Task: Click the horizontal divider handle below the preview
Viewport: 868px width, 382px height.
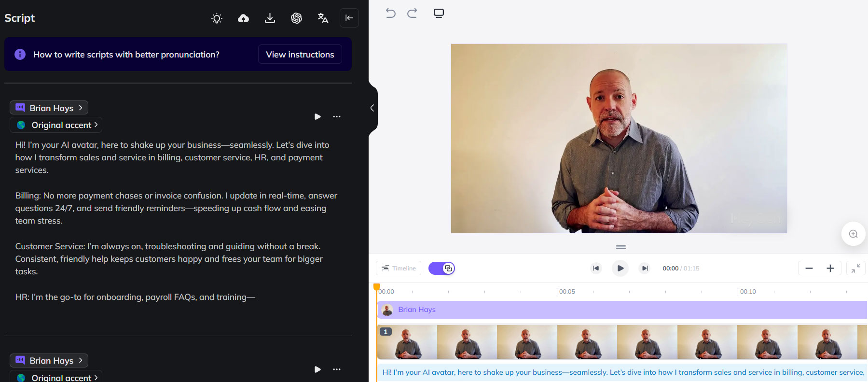Action: 621,247
